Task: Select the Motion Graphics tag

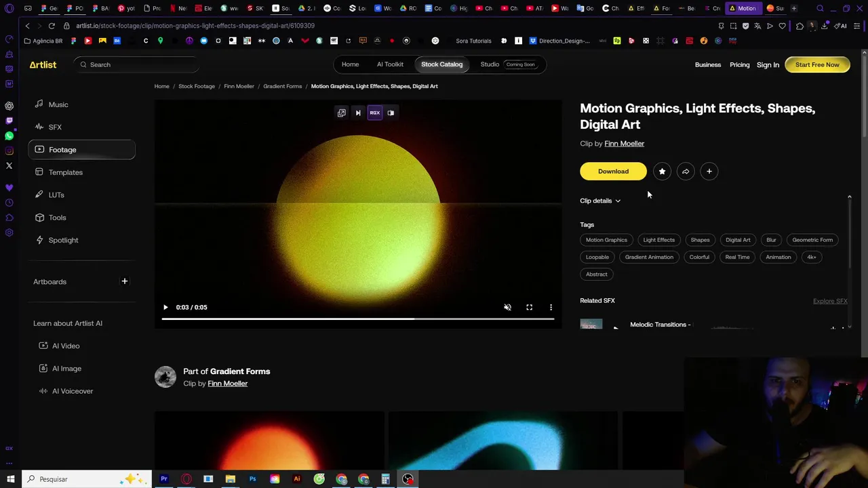Action: pyautogui.click(x=606, y=240)
